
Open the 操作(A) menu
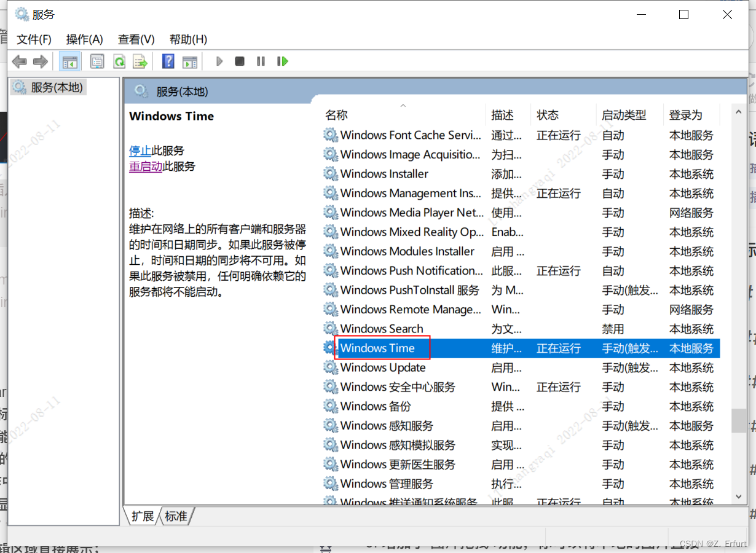84,39
